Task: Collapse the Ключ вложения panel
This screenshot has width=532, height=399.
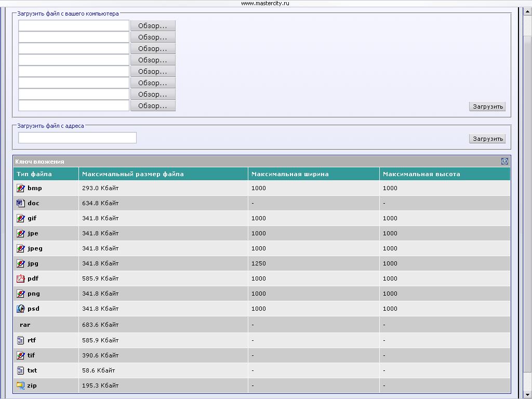Action: 504,162
